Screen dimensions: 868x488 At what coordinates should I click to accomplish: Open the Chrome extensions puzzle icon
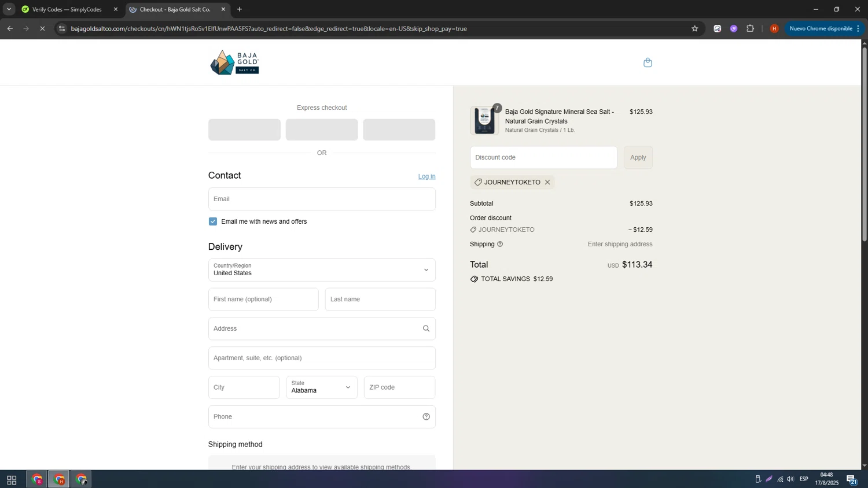pyautogui.click(x=750, y=28)
